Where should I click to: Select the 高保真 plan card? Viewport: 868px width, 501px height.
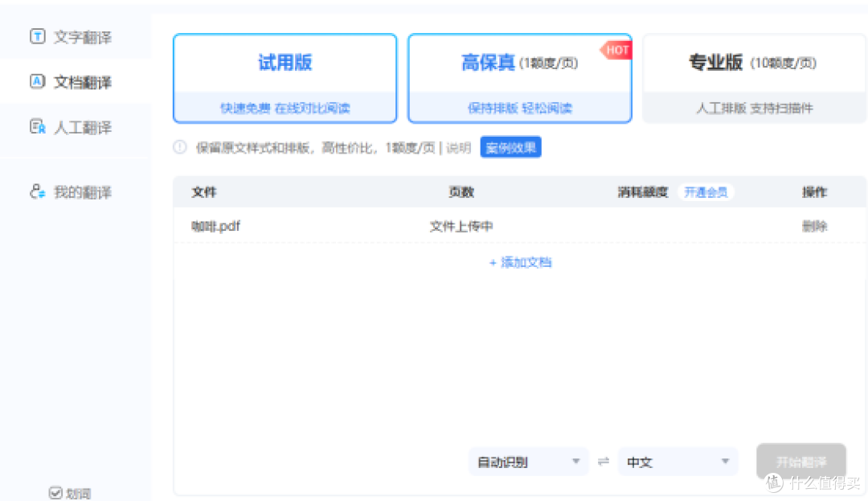pos(520,78)
